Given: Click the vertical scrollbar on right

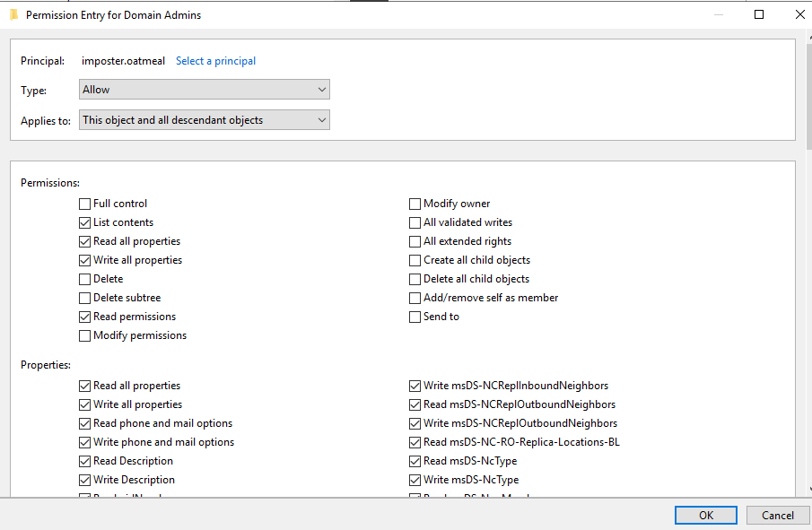Looking at the screenshot, I should 808,269.
